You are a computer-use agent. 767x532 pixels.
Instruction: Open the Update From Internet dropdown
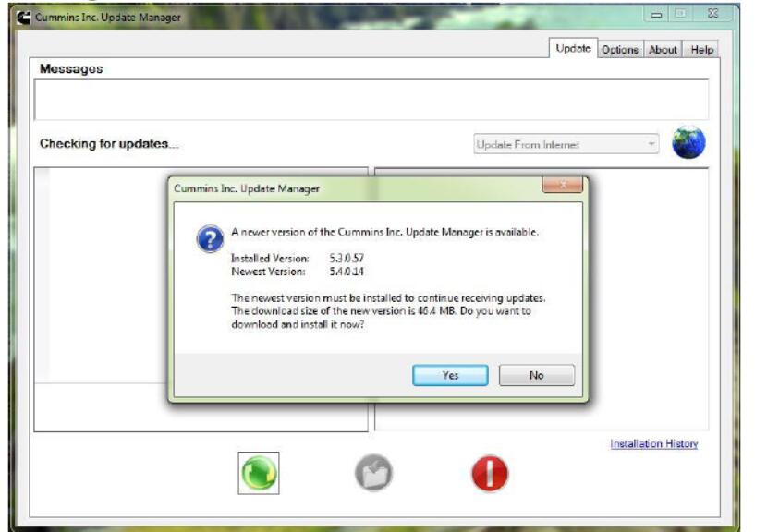coord(566,144)
